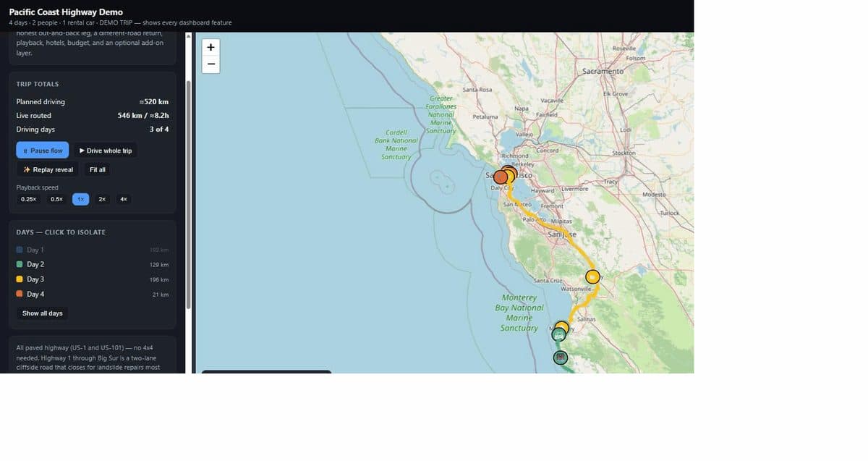Click the orange Day 4 marker at San Francisco
This screenshot has height=461, width=868.
coord(501,177)
